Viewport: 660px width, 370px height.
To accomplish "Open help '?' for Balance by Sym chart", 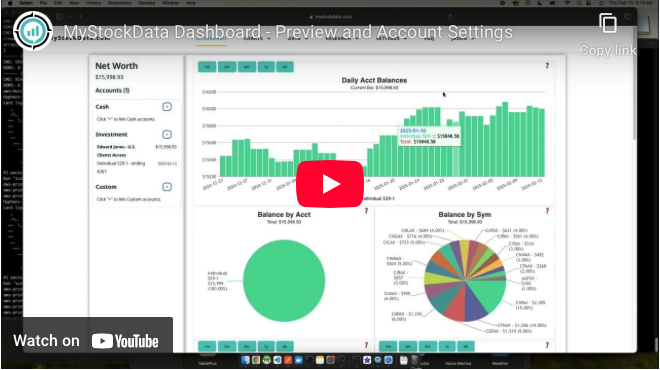I will [547, 211].
